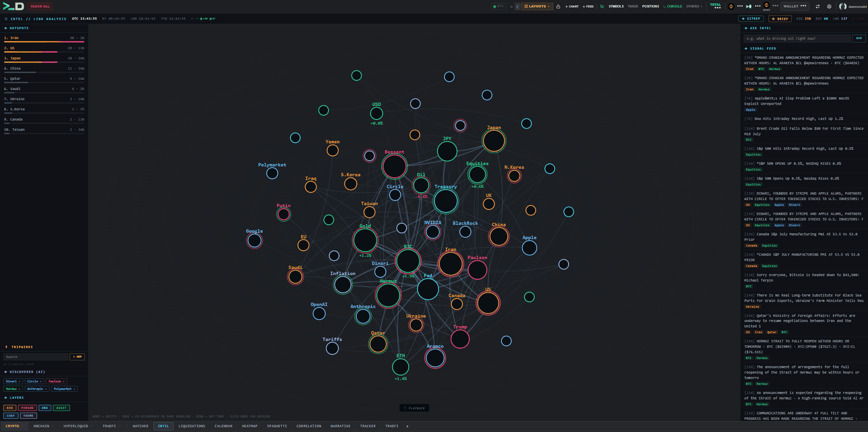Toggle the GEO layer filter

click(10, 408)
